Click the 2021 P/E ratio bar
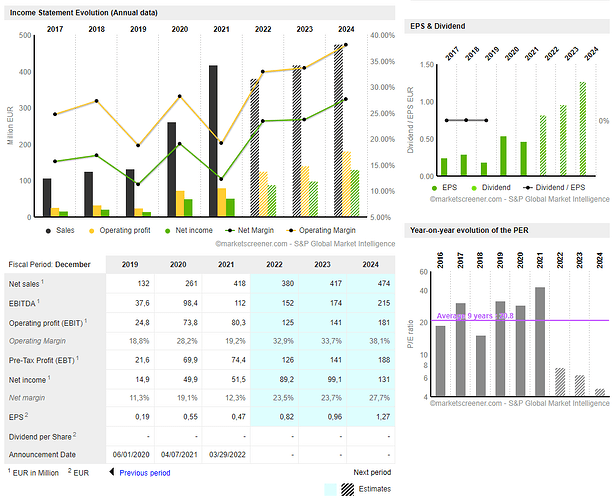This screenshot has height=500, width=614. pyautogui.click(x=540, y=341)
